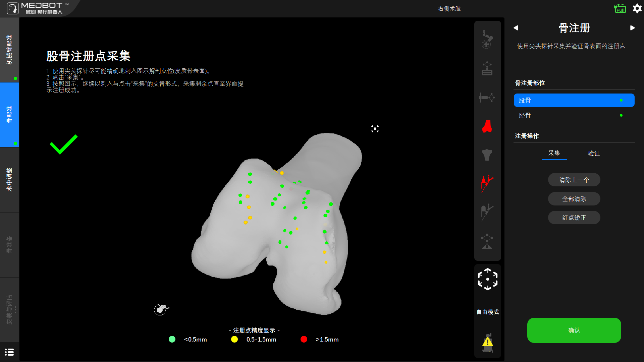The height and width of the screenshot is (362, 644).
Task: Click the gray tibia bone icon
Action: click(x=487, y=155)
